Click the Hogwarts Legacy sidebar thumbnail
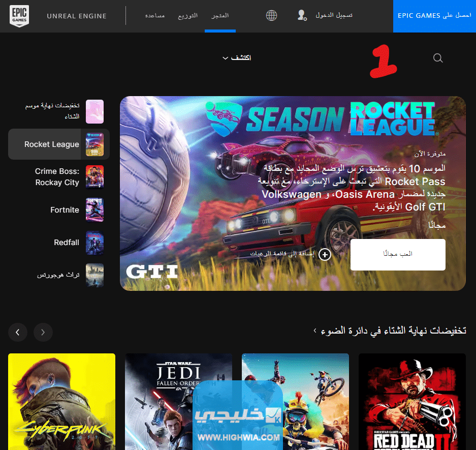 coord(94,275)
